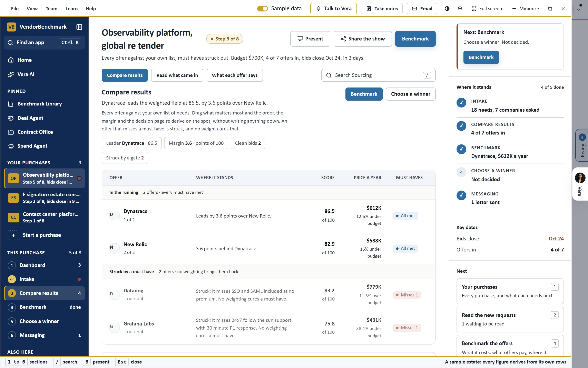
Task: Select the OP Observability platform purchase
Action: click(x=44, y=178)
